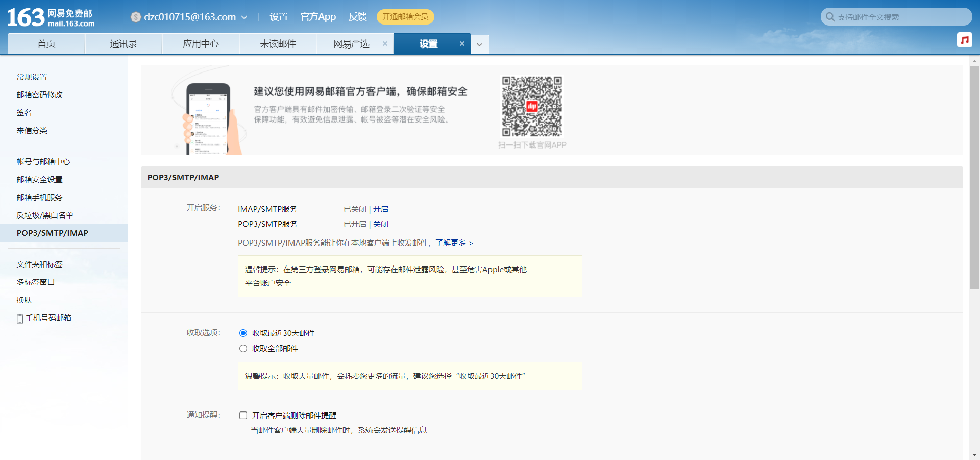
Task: Open 多标签窗口 in the sidebar
Action: [x=36, y=282]
